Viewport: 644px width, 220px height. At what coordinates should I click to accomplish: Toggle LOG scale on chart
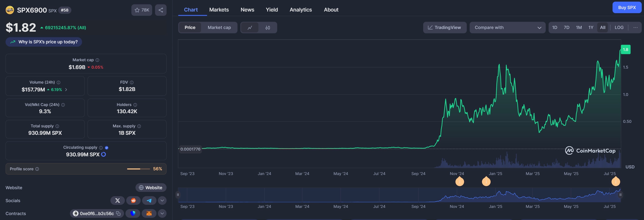619,28
